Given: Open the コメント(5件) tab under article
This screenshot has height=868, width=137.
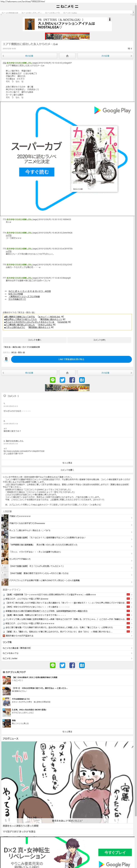Looking at the screenshot, I should point(99,340).
